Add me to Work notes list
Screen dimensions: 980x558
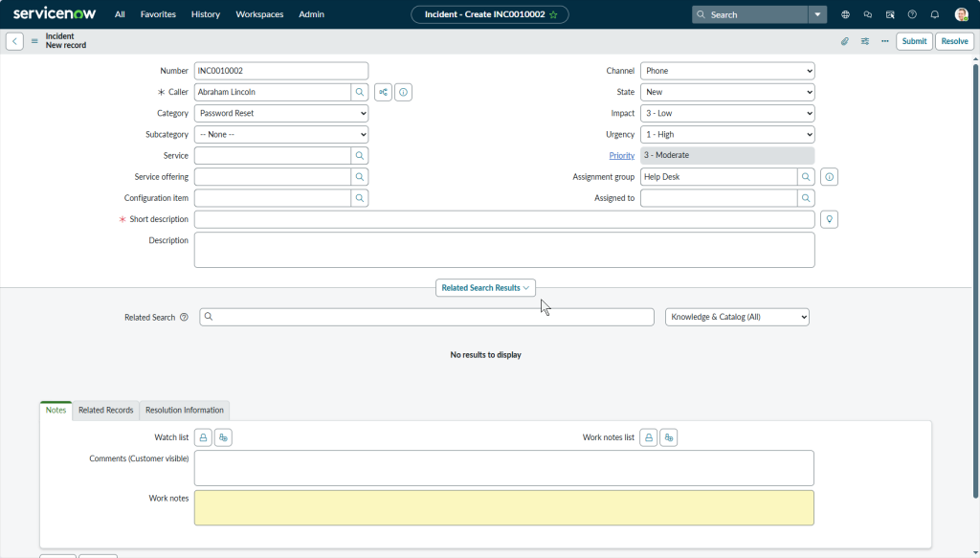[x=669, y=437]
